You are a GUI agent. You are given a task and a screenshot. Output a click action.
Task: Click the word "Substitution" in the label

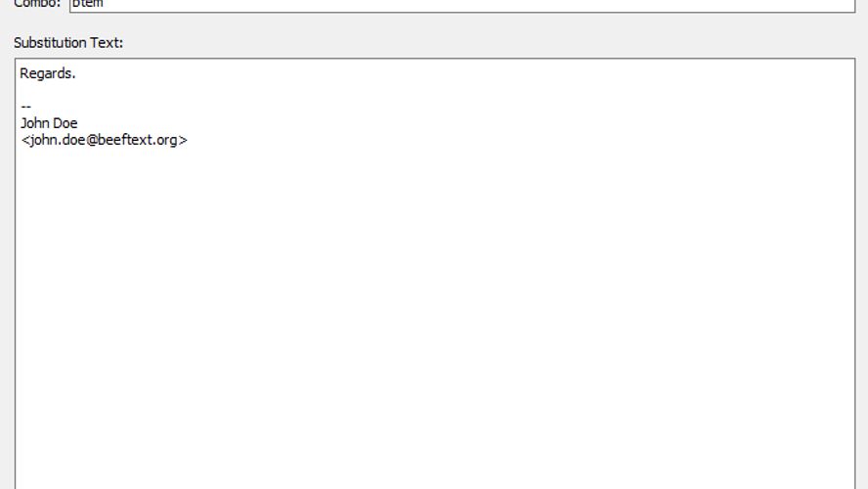pyautogui.click(x=50, y=43)
